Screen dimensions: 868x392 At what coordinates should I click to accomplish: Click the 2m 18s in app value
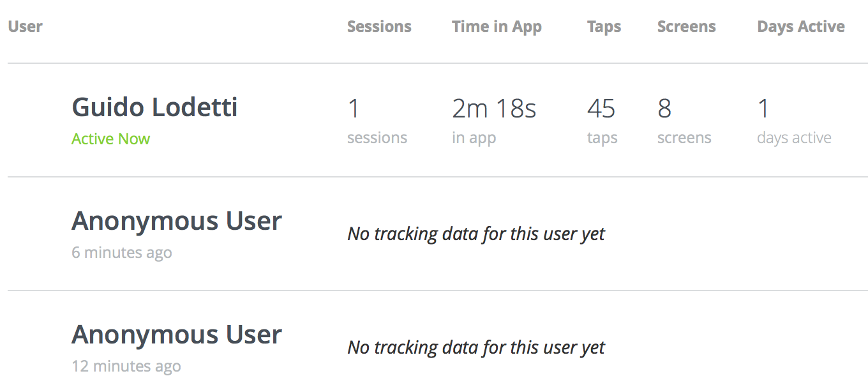pyautogui.click(x=493, y=109)
